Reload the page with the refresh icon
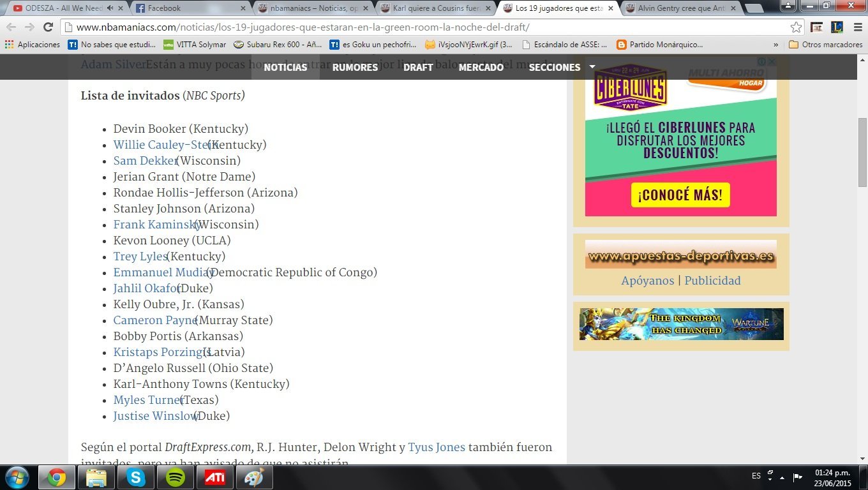 click(x=48, y=27)
